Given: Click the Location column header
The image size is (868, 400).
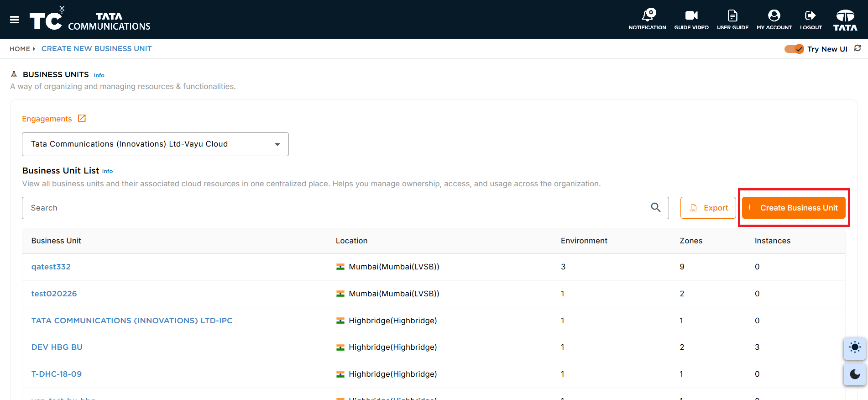Looking at the screenshot, I should tap(351, 241).
